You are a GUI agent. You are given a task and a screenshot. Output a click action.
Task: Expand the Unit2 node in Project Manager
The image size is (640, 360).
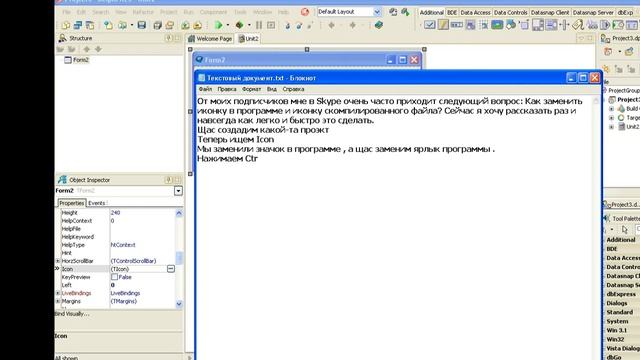[x=611, y=127]
